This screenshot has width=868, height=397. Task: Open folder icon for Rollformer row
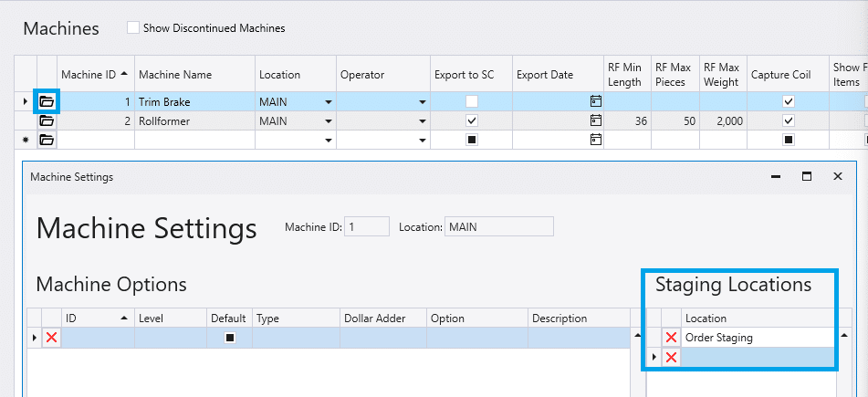[x=47, y=120]
